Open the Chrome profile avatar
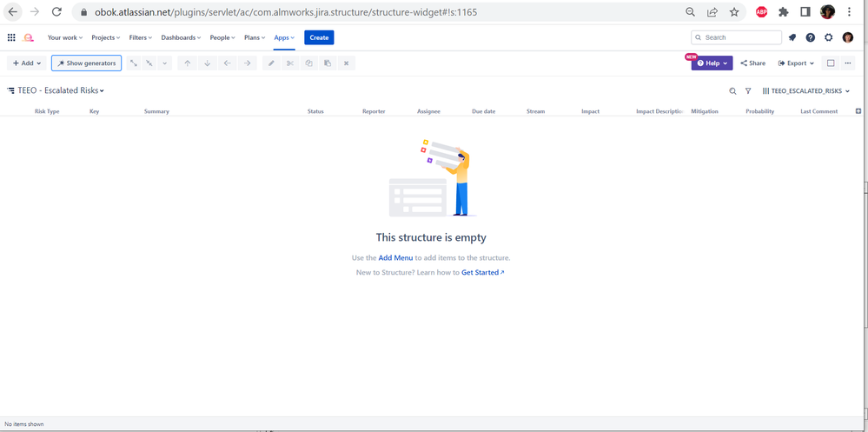Screen dimensions: 868x432 pyautogui.click(x=827, y=11)
